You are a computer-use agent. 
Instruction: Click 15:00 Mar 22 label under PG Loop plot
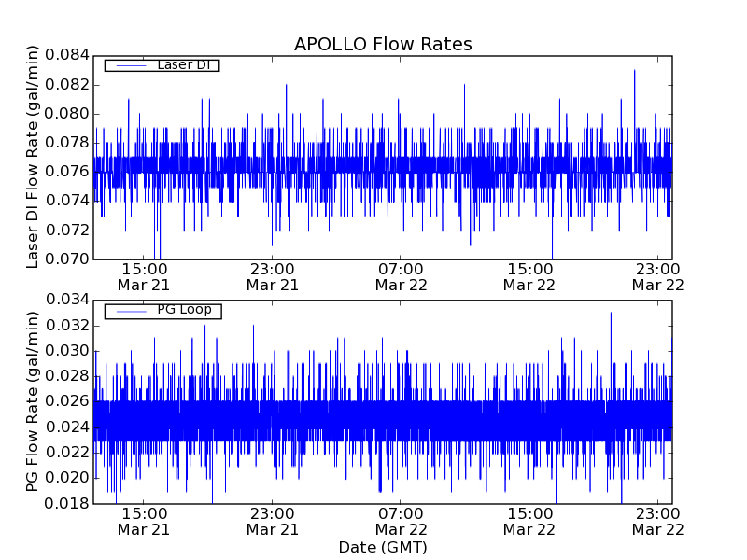pos(529,522)
